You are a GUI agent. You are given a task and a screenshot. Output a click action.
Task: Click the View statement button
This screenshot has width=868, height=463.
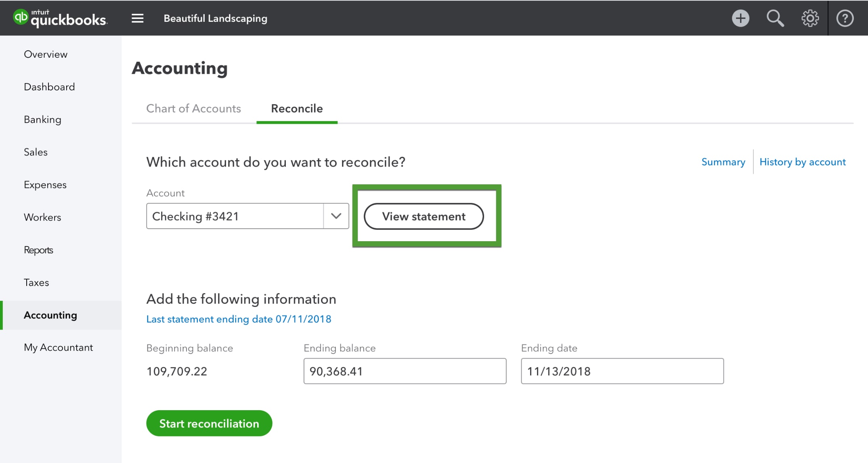point(424,216)
